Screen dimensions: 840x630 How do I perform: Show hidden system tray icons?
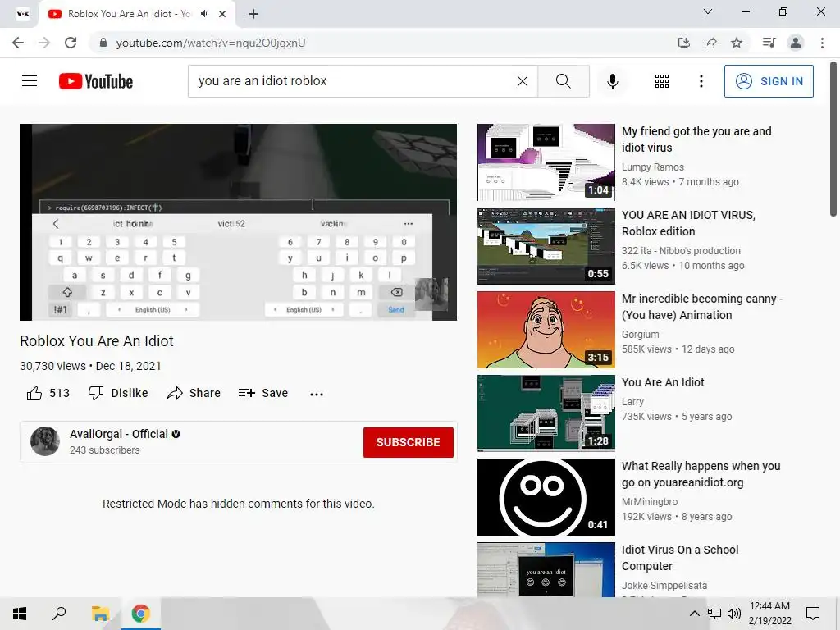[694, 614]
